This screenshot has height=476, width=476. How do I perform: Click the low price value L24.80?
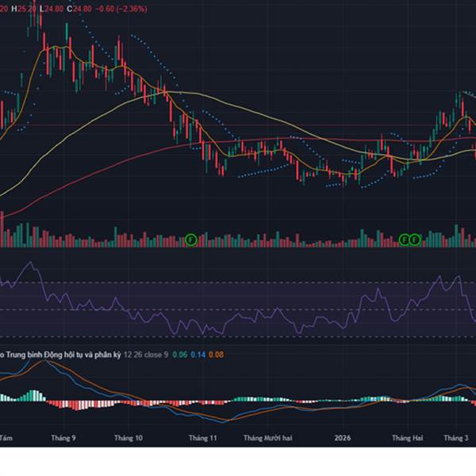[52, 9]
